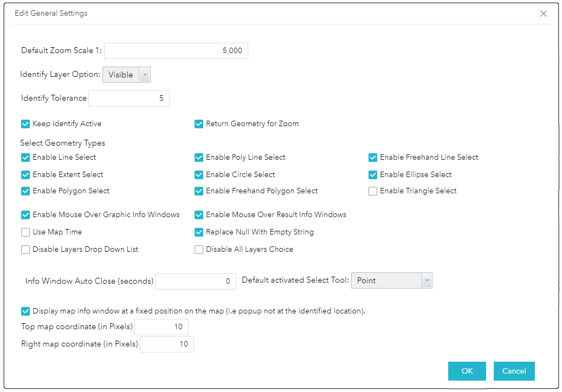562x392 pixels.
Task: Uncheck Enable Circle Select
Action: pos(199,174)
